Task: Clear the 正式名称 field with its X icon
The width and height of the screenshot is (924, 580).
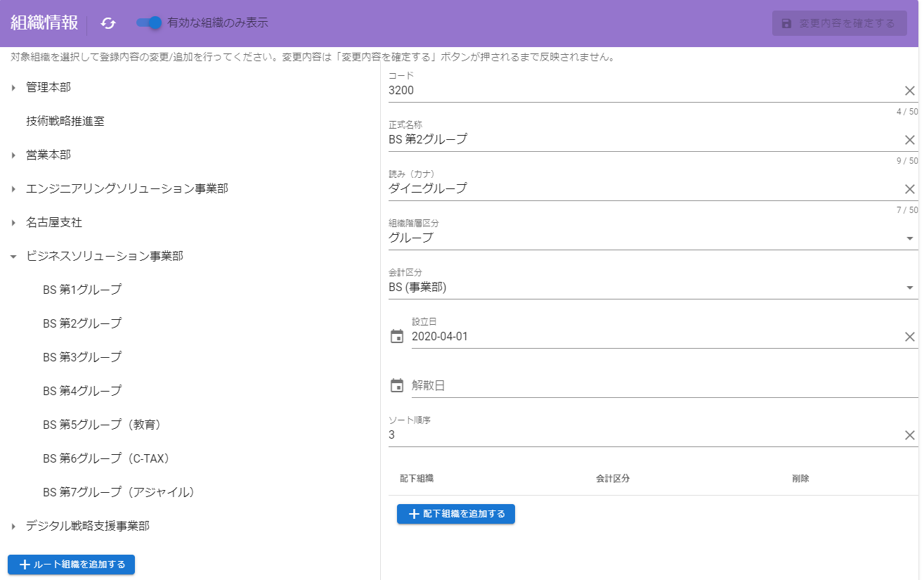Action: click(x=909, y=139)
